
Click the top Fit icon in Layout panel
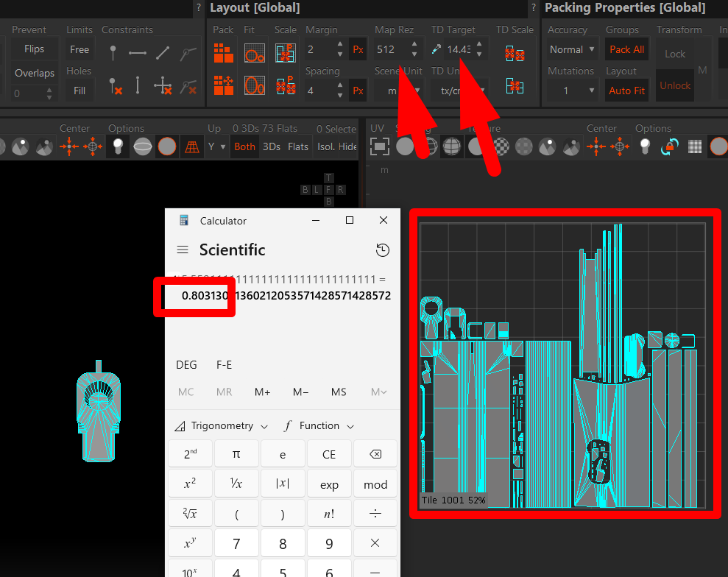[x=255, y=52]
